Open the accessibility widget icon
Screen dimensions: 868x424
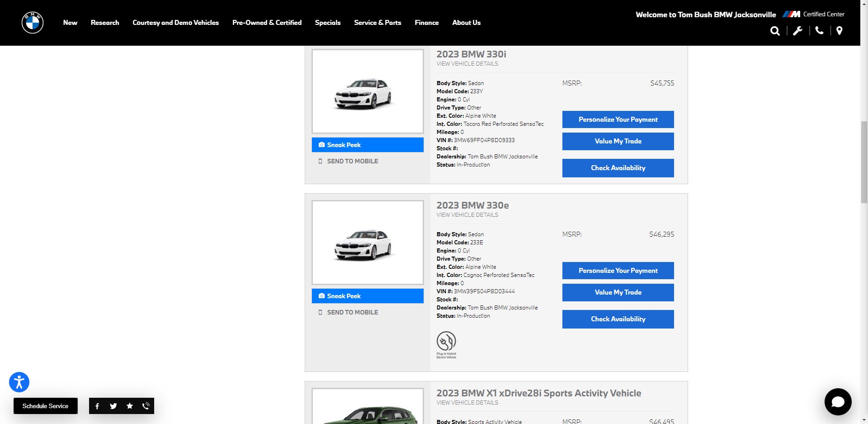[19, 382]
